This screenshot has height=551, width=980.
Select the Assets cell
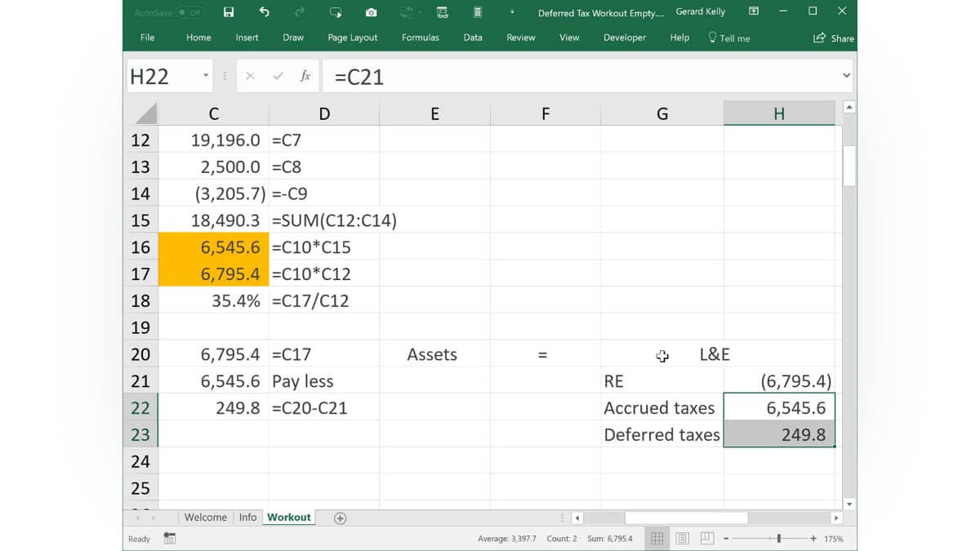click(x=434, y=354)
